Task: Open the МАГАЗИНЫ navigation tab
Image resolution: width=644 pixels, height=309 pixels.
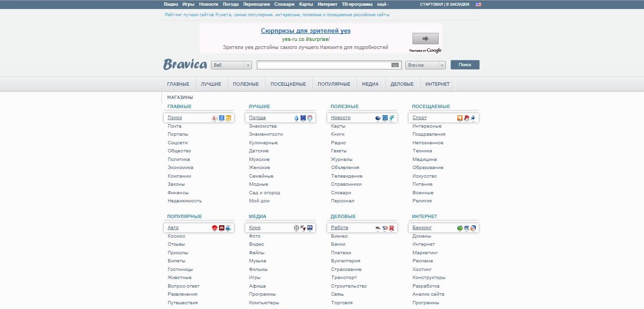Action: [180, 98]
